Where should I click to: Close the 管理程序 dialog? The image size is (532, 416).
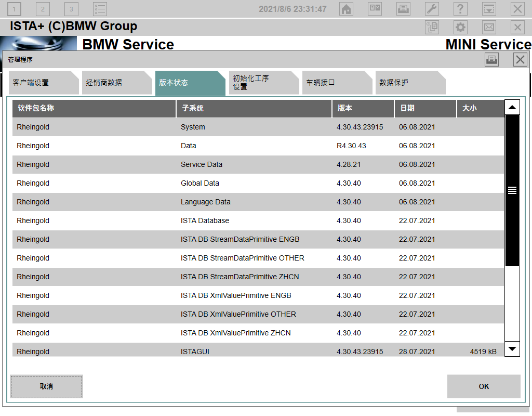coord(520,60)
